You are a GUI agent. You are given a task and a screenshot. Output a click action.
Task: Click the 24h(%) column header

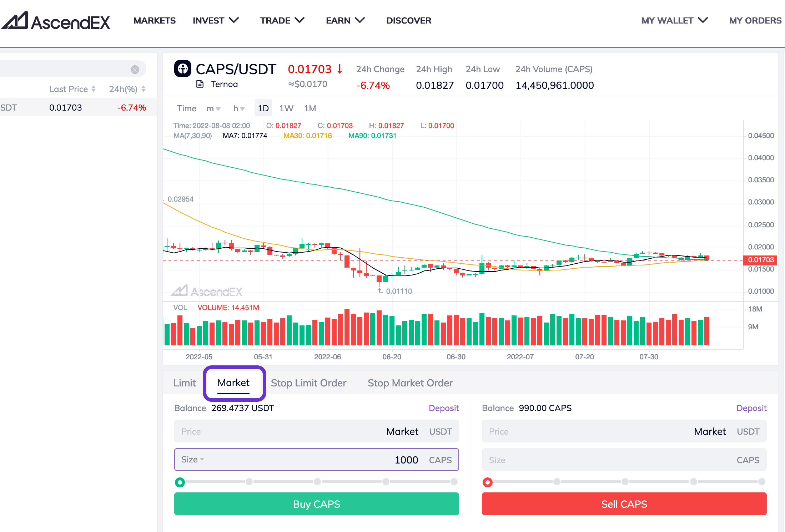[123, 89]
